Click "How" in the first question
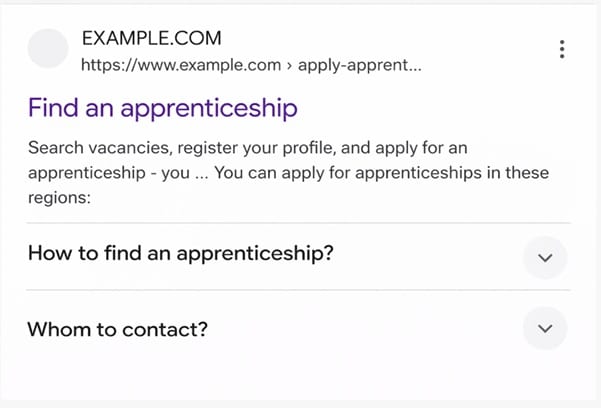 (48, 254)
